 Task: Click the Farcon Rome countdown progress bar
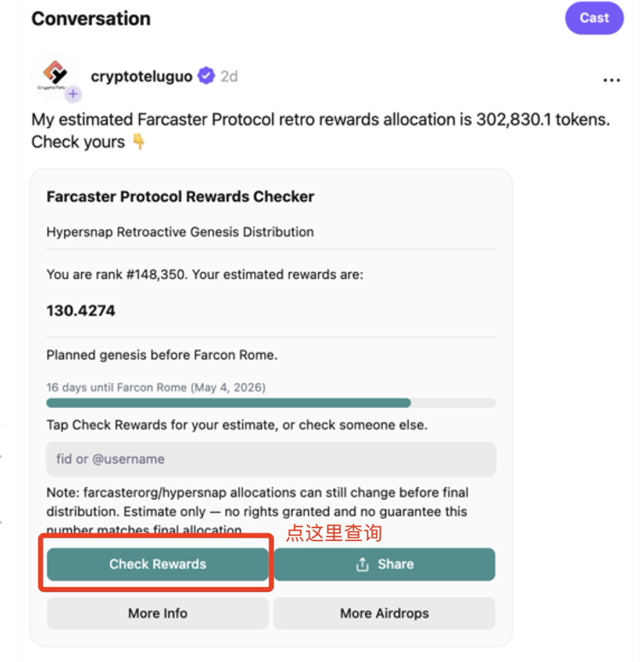point(271,403)
